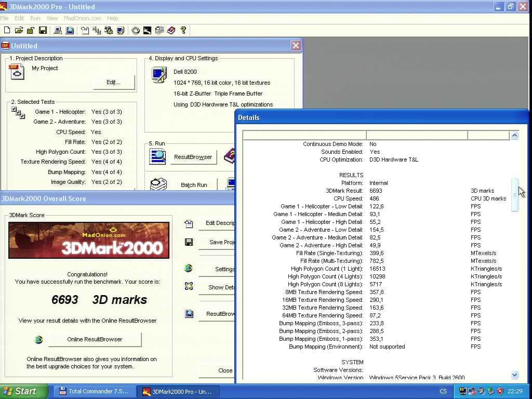This screenshot has width=532, height=399.
Task: Click the red shield security tray icon
Action: [500, 391]
